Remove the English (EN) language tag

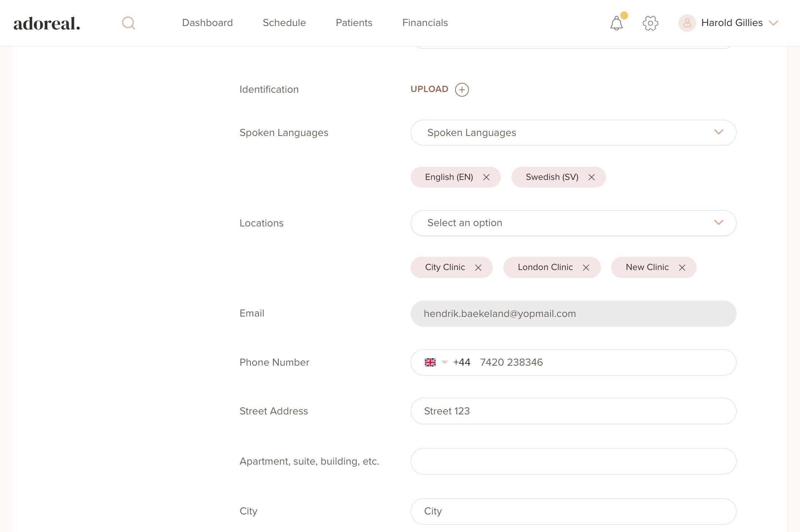(486, 177)
